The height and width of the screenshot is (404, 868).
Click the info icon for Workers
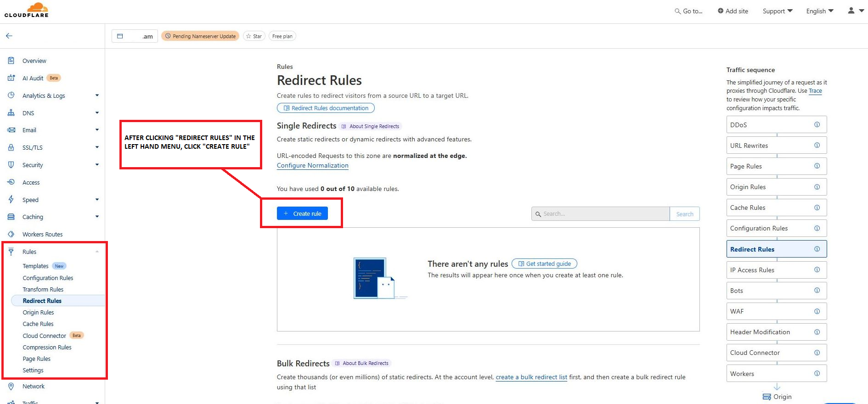(817, 373)
